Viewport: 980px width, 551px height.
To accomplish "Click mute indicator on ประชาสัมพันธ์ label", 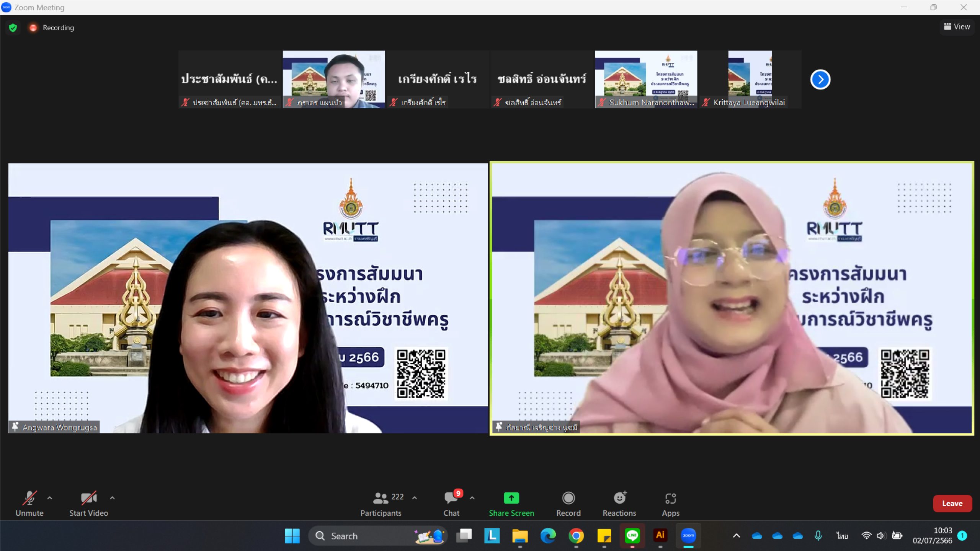I will coord(185,102).
